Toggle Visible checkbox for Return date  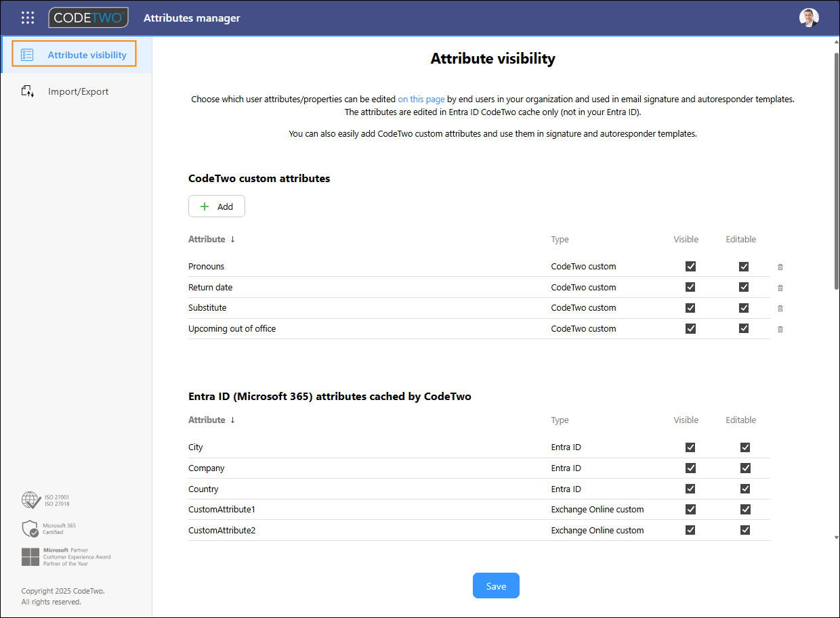point(690,287)
